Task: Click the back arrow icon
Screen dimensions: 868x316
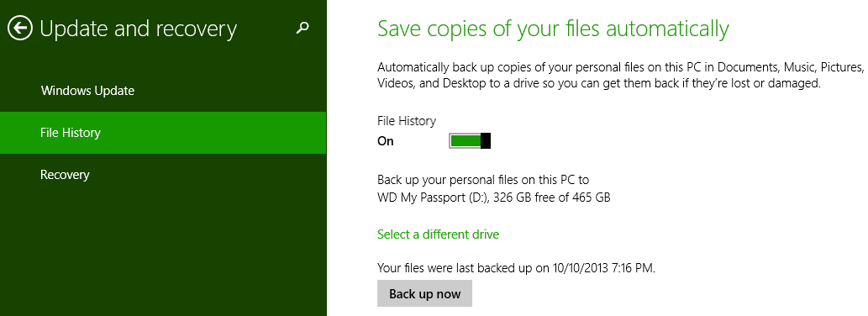Action: (20, 29)
